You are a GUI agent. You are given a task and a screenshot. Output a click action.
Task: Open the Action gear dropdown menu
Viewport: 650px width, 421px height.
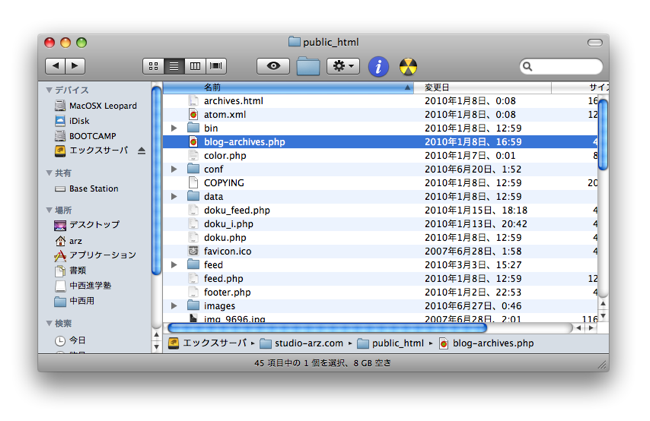click(343, 66)
